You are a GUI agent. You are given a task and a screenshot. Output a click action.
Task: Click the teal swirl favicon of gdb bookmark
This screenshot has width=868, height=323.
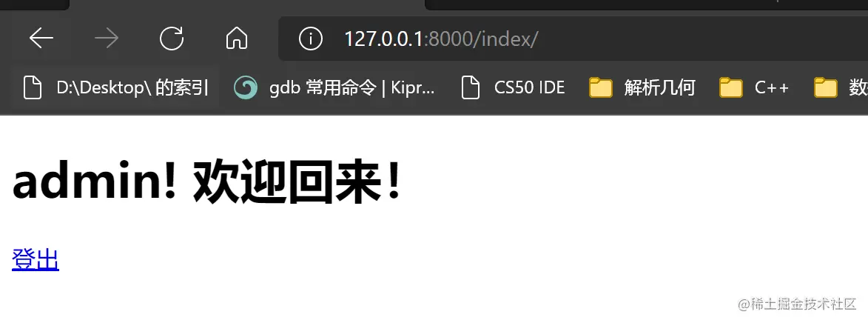(x=245, y=87)
